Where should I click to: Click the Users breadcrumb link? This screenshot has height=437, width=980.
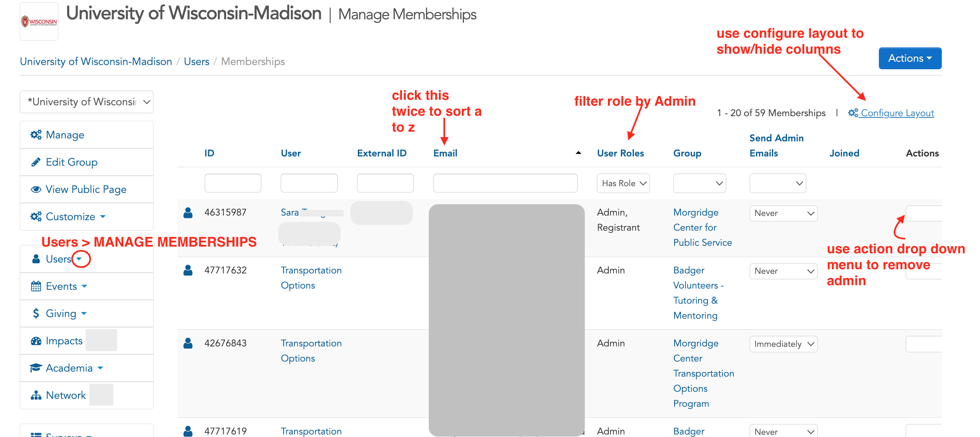(196, 61)
